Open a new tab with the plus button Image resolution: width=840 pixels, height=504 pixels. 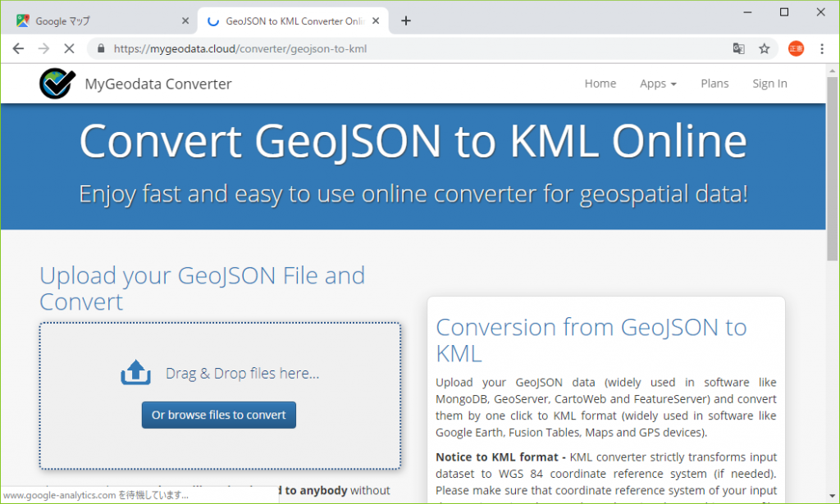coord(406,20)
